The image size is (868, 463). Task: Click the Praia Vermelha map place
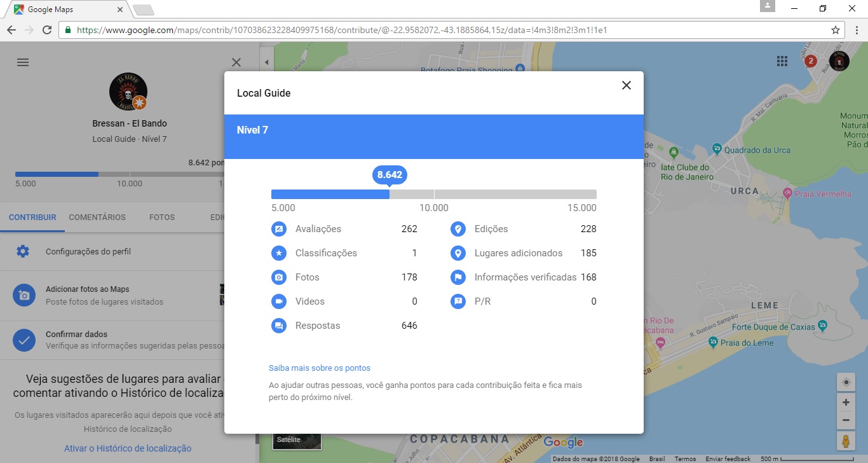point(817,193)
